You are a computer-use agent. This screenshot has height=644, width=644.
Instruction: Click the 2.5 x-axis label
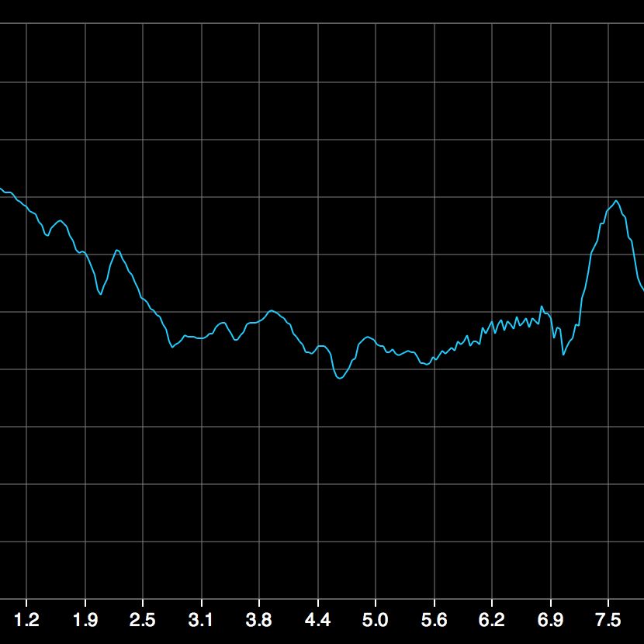(143, 620)
